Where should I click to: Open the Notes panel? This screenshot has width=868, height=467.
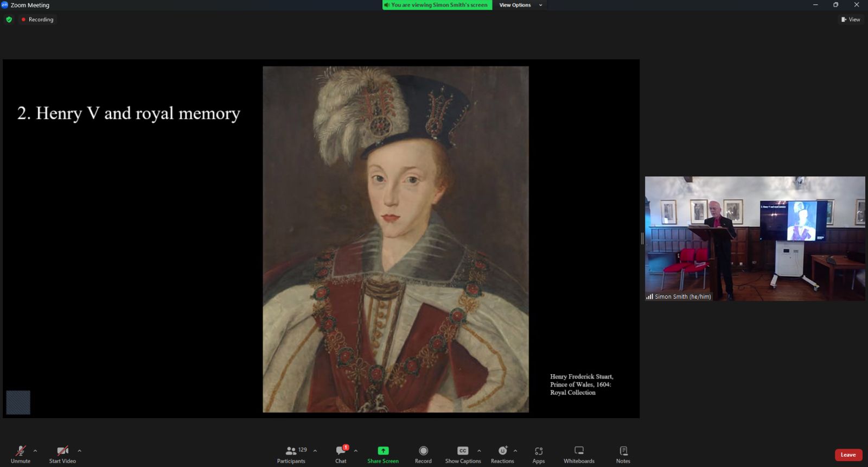click(x=623, y=454)
